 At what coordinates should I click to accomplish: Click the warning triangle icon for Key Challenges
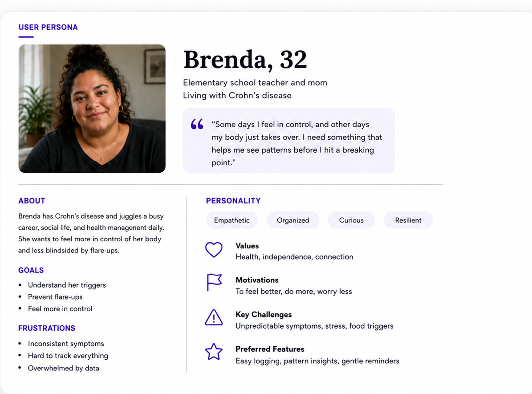click(x=214, y=317)
